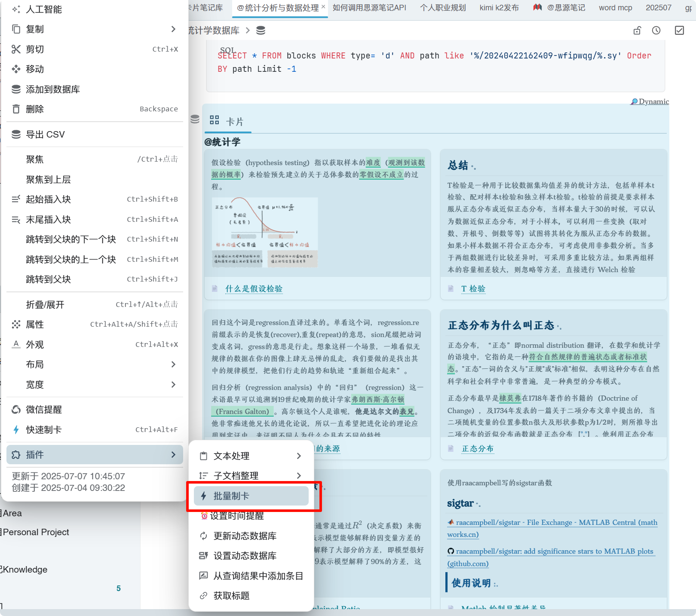The height and width of the screenshot is (616, 696).
Task: Click the link icon beside 获取标题
Action: (x=203, y=595)
